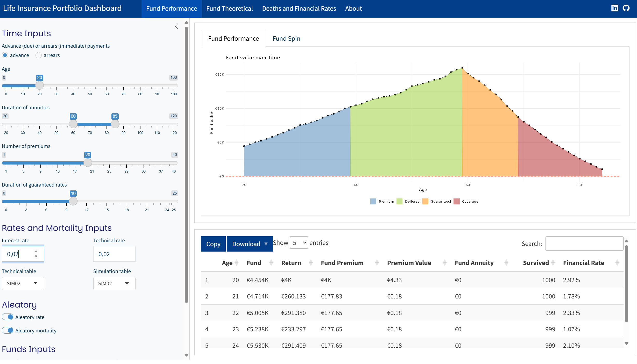Click the Copy button
Image resolution: width=637 pixels, height=364 pixels.
213,244
